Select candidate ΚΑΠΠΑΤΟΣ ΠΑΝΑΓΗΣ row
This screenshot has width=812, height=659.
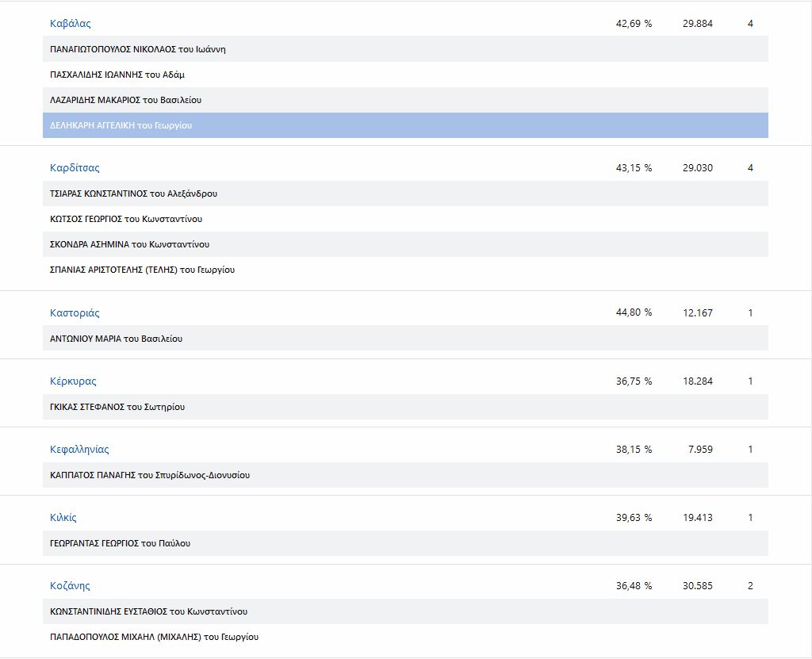(150, 475)
